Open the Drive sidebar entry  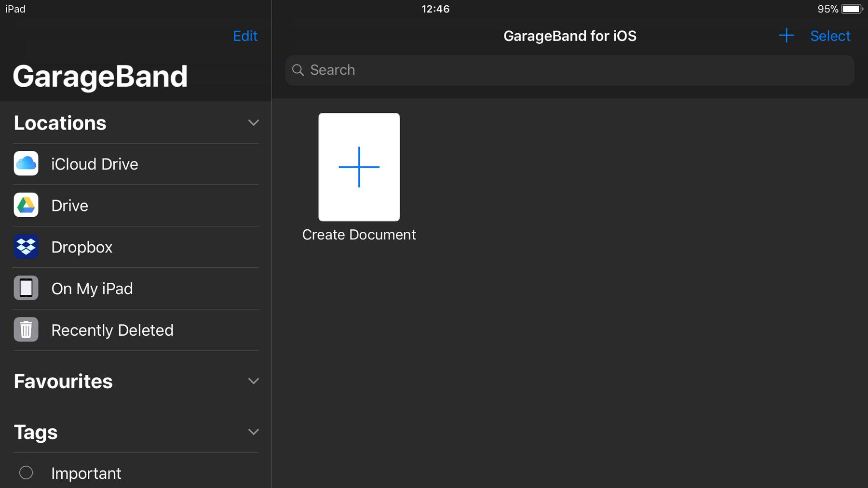tap(69, 205)
